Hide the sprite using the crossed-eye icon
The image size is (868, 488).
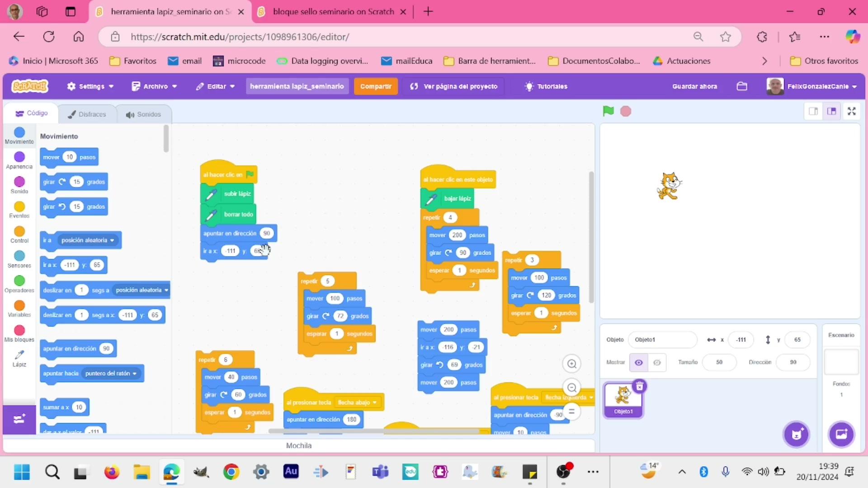pyautogui.click(x=657, y=362)
